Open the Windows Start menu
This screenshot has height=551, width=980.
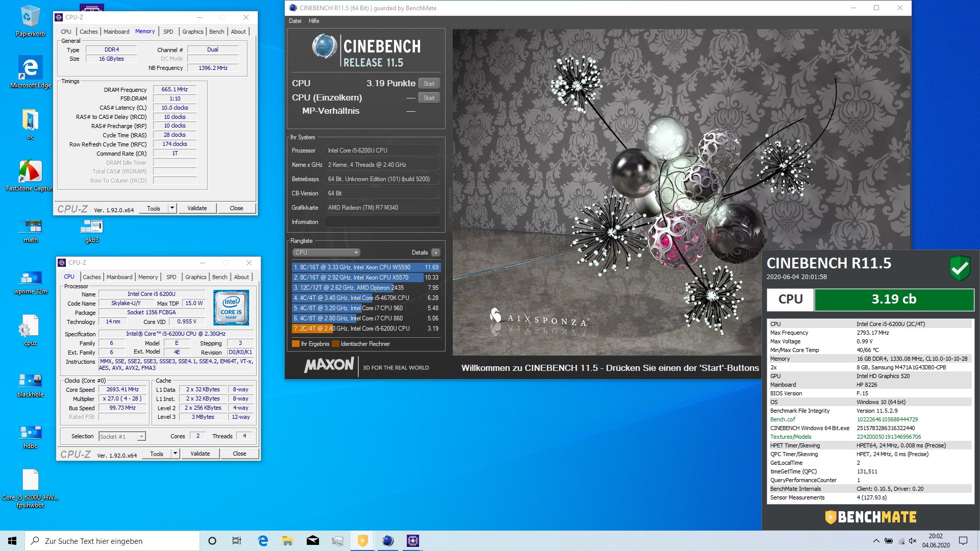(x=12, y=541)
